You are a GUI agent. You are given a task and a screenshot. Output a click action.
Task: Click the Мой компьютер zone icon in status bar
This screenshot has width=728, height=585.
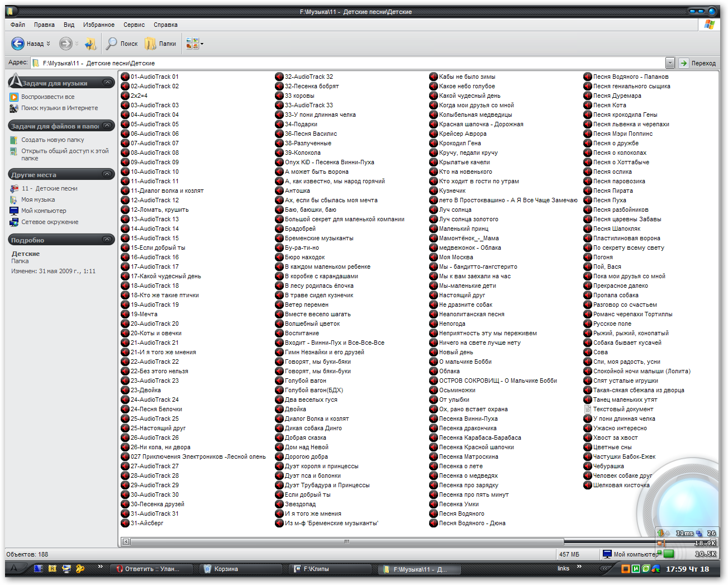click(x=606, y=554)
